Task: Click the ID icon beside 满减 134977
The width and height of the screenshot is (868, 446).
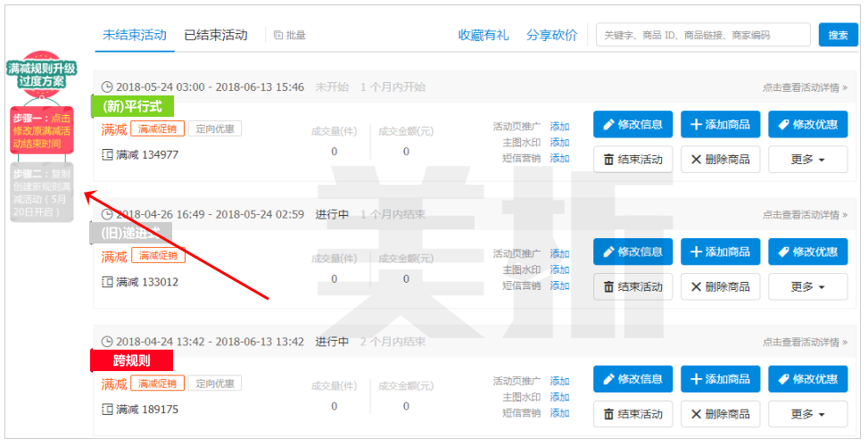Action: tap(108, 155)
